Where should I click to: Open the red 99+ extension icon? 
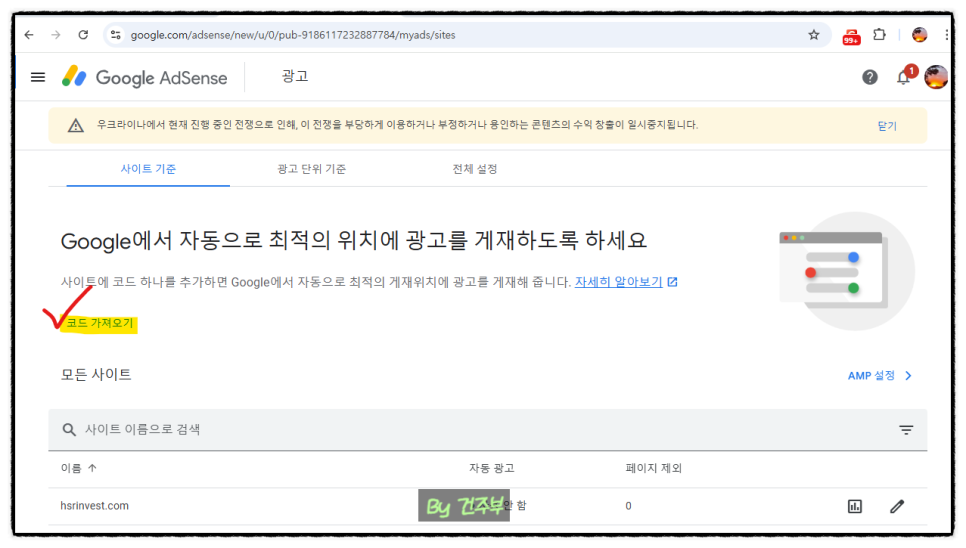coord(851,36)
